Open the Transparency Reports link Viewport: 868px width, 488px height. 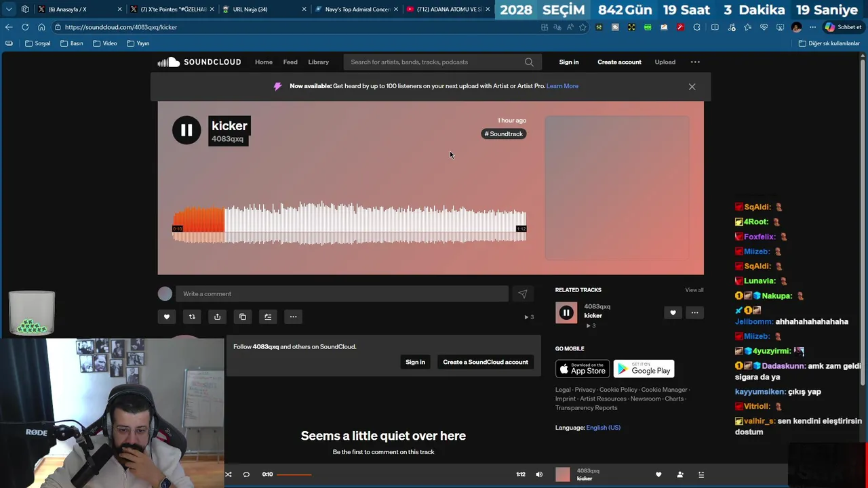[x=586, y=407]
